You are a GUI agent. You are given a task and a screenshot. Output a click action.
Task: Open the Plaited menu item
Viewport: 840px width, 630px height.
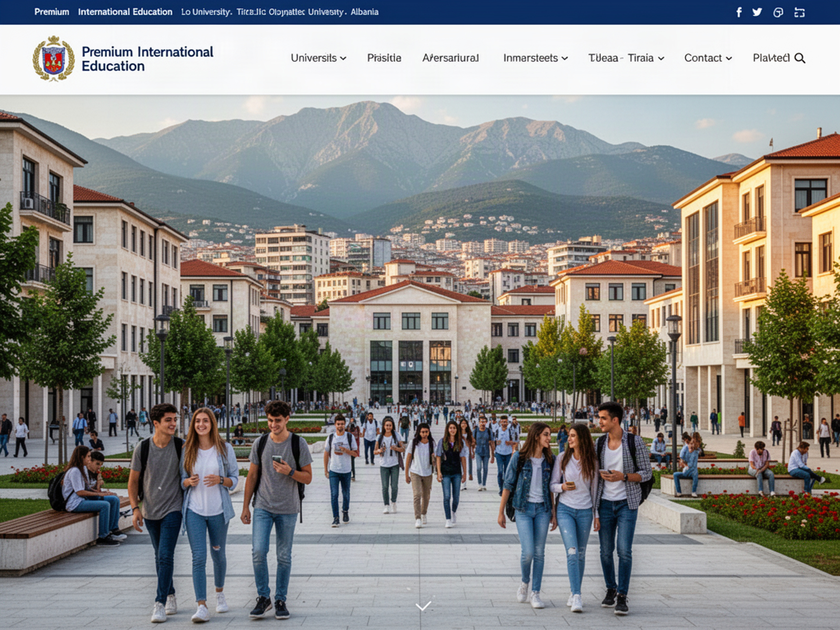pos(771,58)
